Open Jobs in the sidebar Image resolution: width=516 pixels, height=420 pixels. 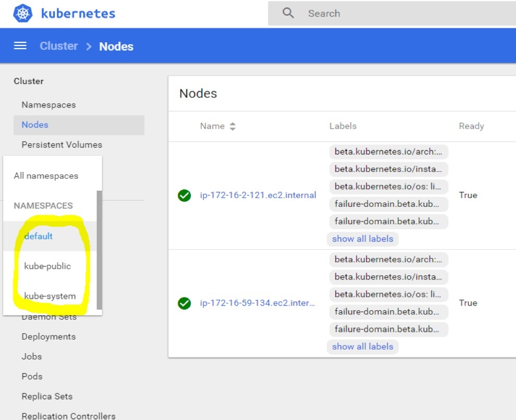(31, 356)
